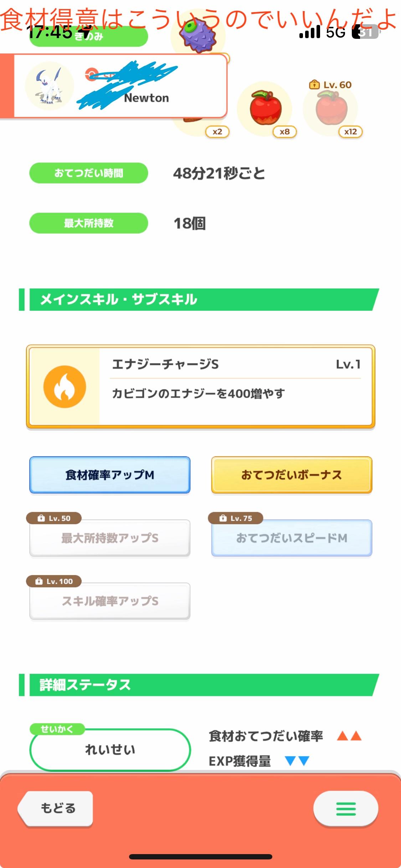401x868 pixels.
Task: Tap the orange flame main skill icon
Action: (65, 386)
